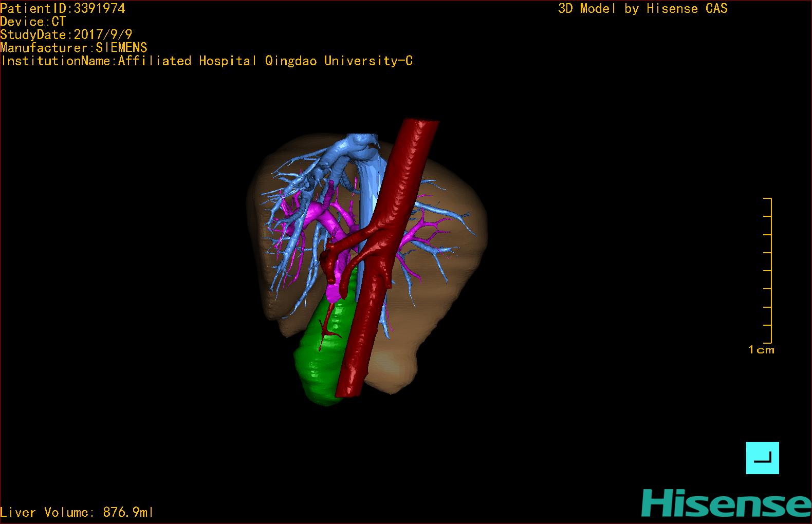The height and width of the screenshot is (524, 812).
Task: Click the 1cm scale ruler label
Action: tap(761, 350)
